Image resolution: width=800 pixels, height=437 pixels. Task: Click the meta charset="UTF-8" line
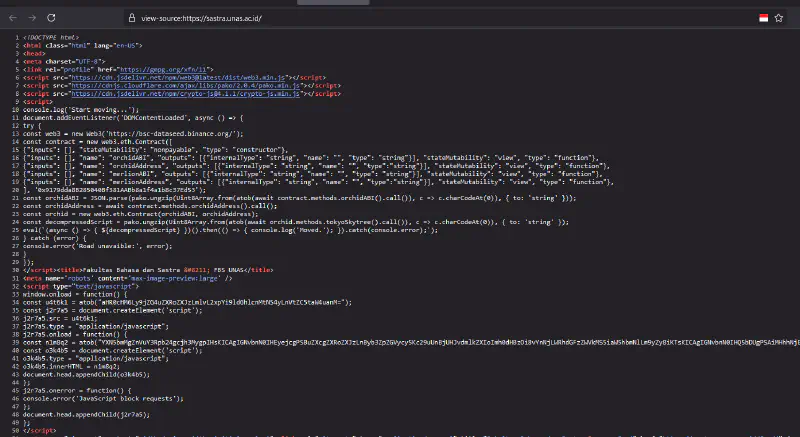(x=64, y=62)
